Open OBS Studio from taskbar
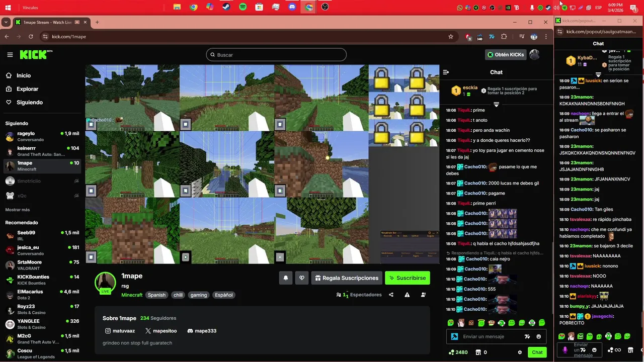 pyautogui.click(x=325, y=7)
